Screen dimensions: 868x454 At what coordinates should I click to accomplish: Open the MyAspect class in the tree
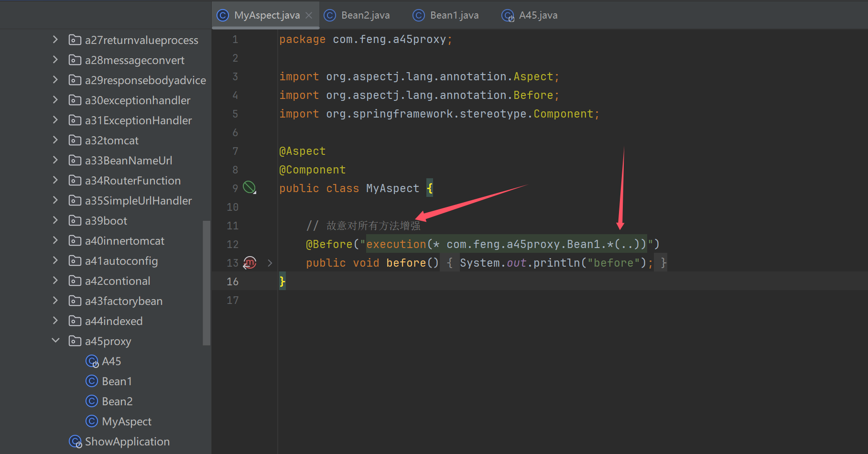[x=127, y=422]
